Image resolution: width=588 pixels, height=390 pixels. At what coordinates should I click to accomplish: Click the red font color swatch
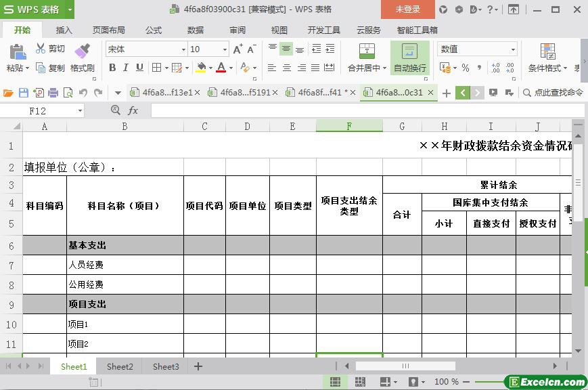[221, 68]
